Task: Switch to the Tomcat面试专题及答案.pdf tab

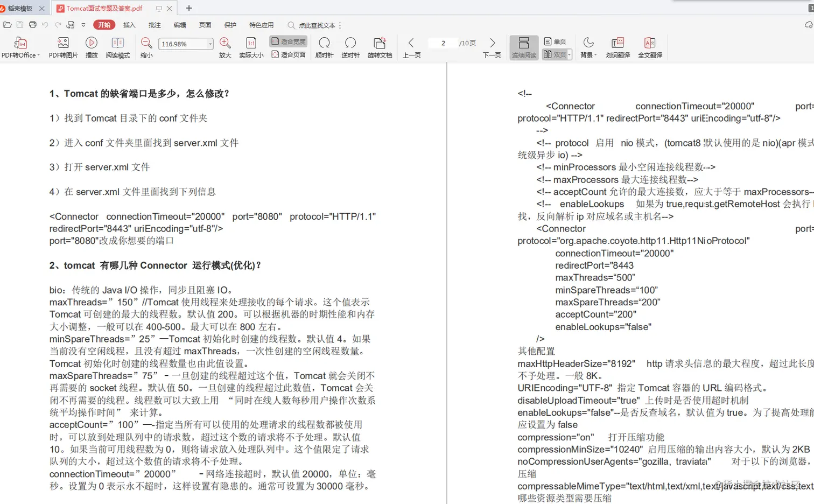Action: click(104, 8)
